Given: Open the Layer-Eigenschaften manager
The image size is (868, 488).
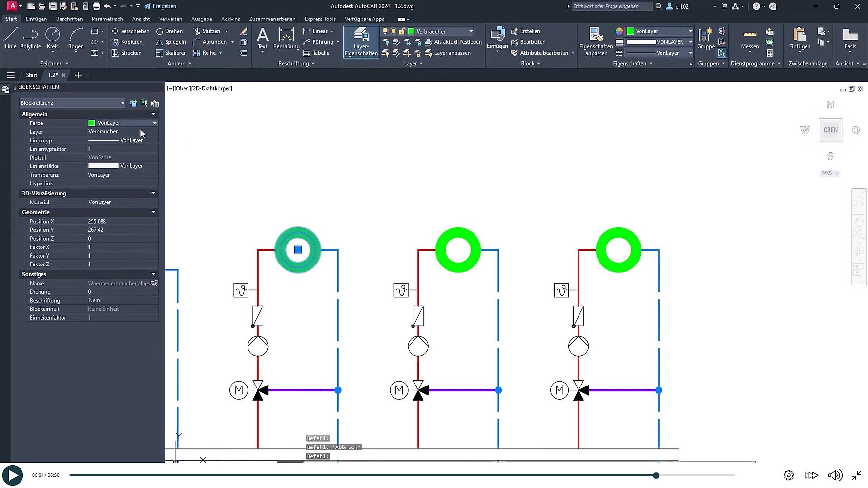Looking at the screenshot, I should (361, 42).
